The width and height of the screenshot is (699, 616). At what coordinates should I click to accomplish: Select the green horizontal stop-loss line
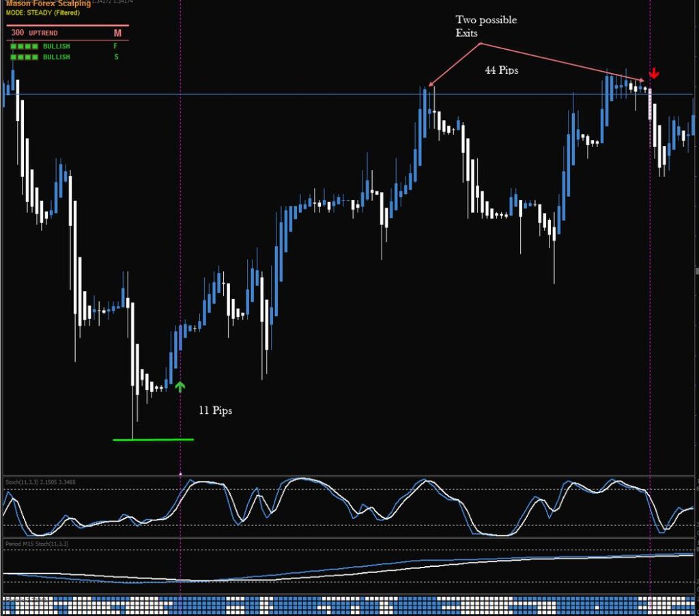pos(154,440)
